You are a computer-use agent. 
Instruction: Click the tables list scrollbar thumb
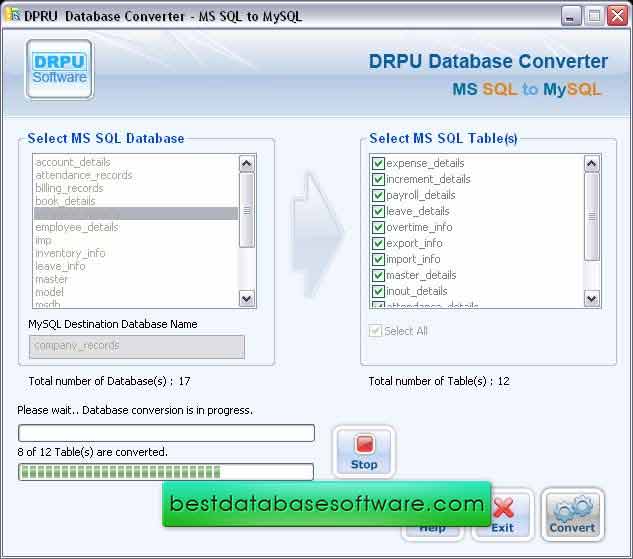coord(591,217)
